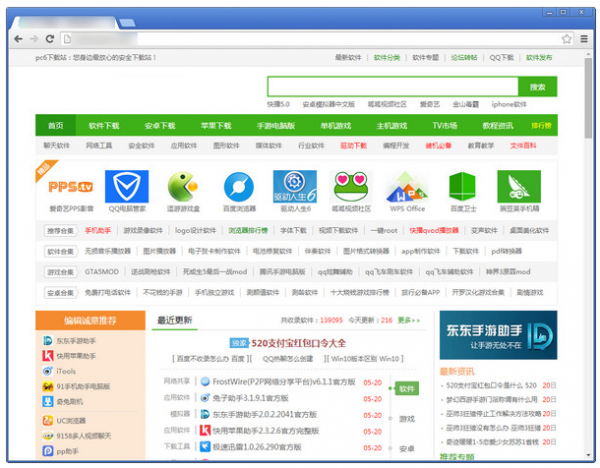
Task: Select TV市场 in navigation bar
Action: [445, 126]
